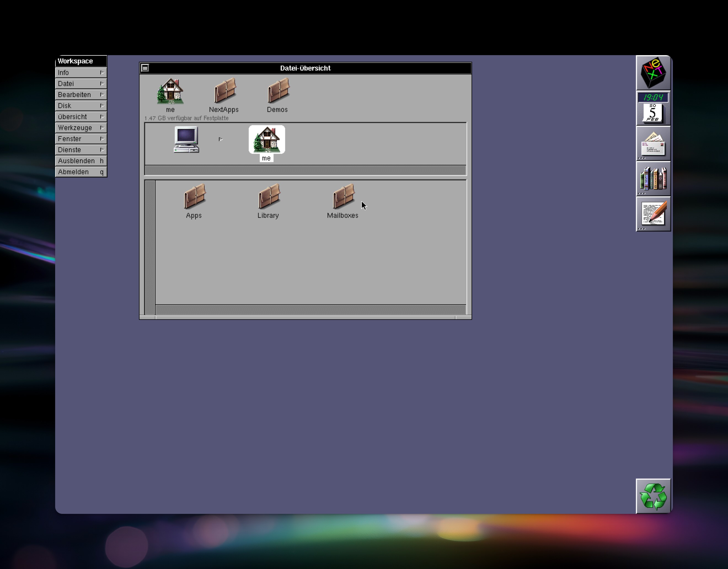Click the me label in the path view
This screenshot has height=569, width=728.
(x=266, y=158)
